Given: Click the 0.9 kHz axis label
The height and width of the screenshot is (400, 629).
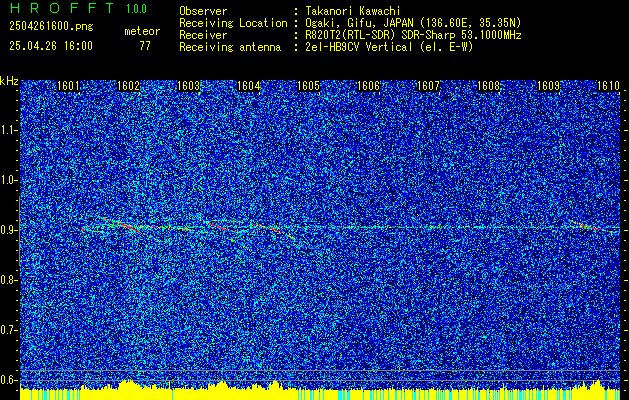Looking at the screenshot, I should (8, 230).
